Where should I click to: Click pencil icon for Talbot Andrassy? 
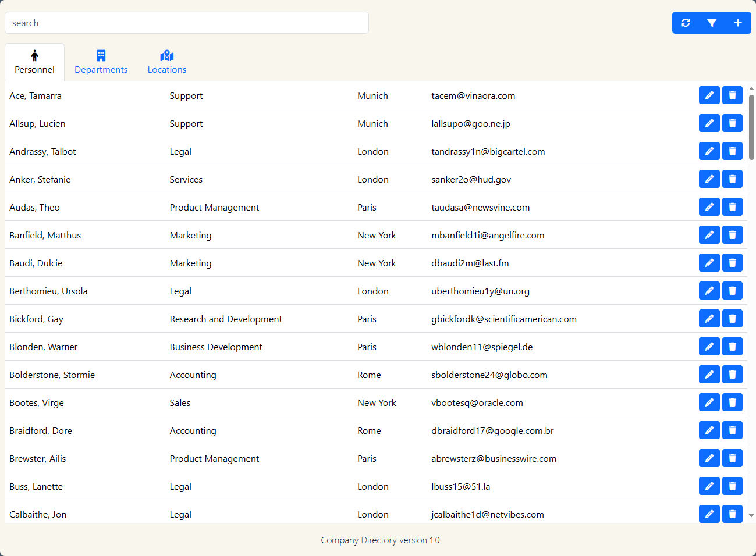[709, 151]
